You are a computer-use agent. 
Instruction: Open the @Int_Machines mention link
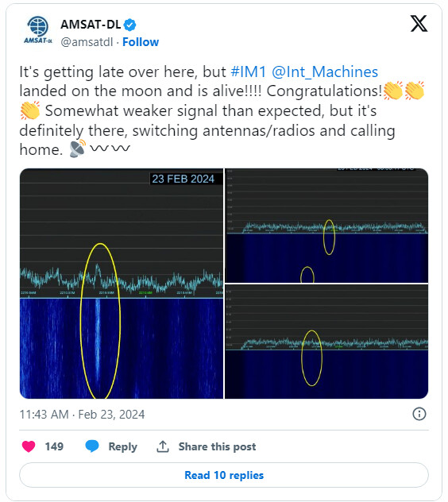pyautogui.click(x=325, y=71)
